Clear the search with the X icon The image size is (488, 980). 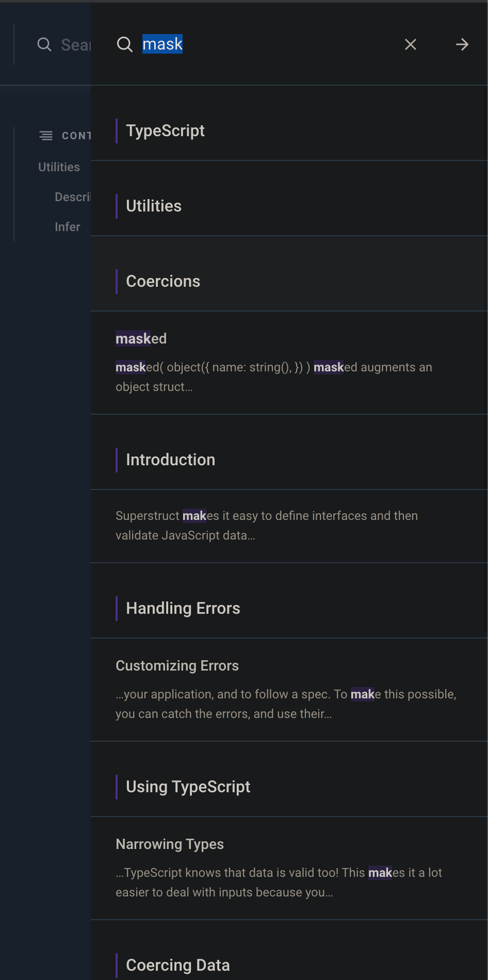(x=410, y=44)
